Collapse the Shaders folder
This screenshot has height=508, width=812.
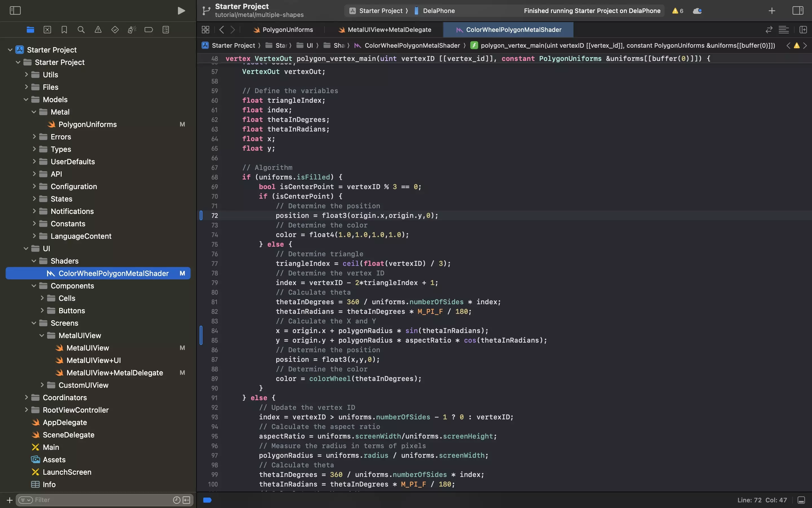[x=34, y=261]
